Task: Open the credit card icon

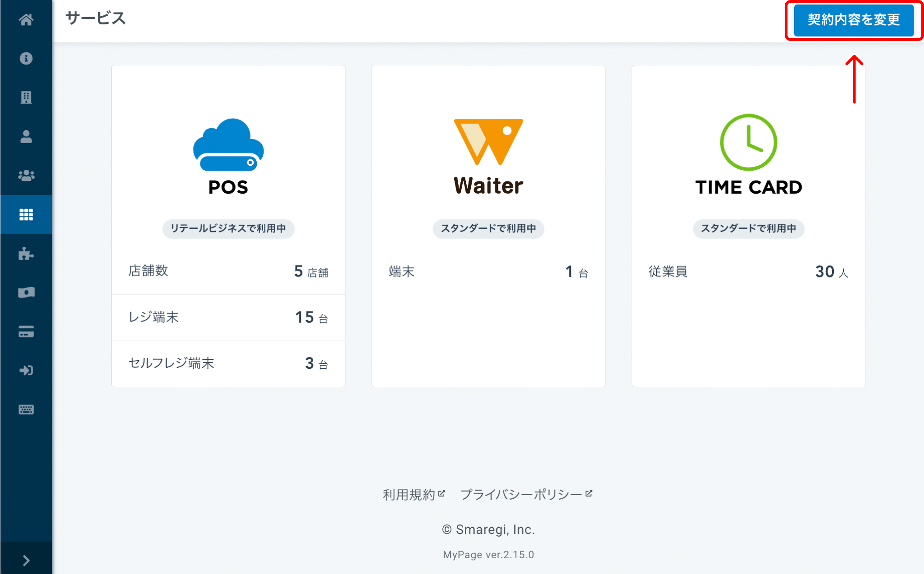Action: click(26, 332)
